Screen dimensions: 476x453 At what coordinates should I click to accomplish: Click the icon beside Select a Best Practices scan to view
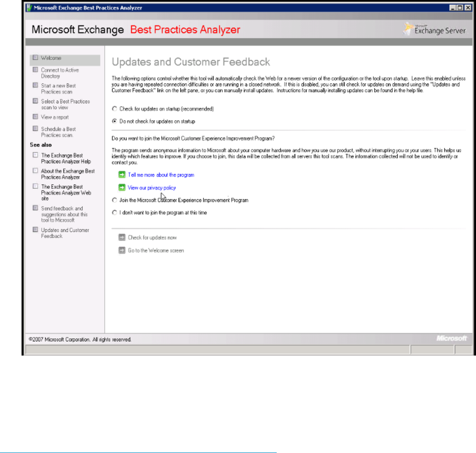pos(36,101)
